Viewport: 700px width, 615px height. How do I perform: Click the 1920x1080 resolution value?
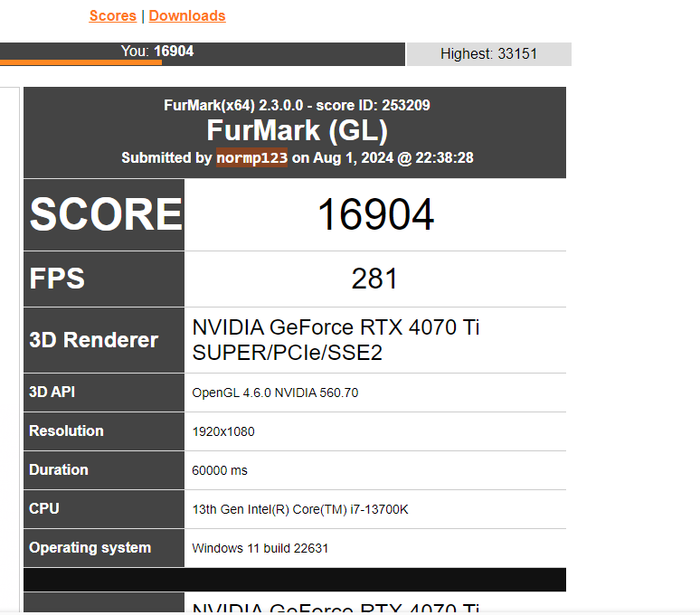223,431
